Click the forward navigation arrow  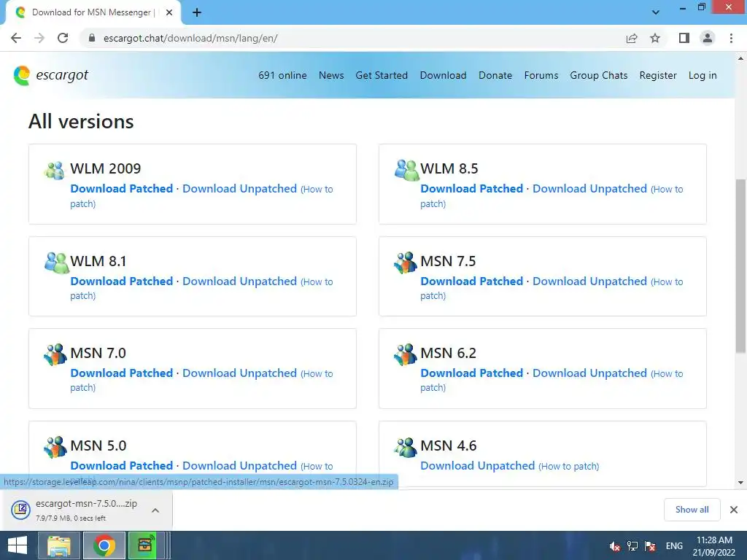39,38
